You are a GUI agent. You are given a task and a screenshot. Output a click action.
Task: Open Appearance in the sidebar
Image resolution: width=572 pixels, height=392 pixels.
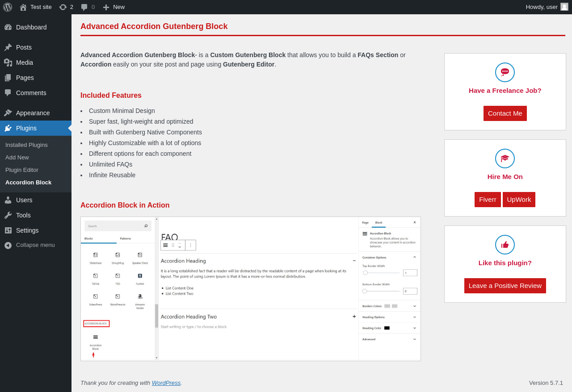coord(36,113)
